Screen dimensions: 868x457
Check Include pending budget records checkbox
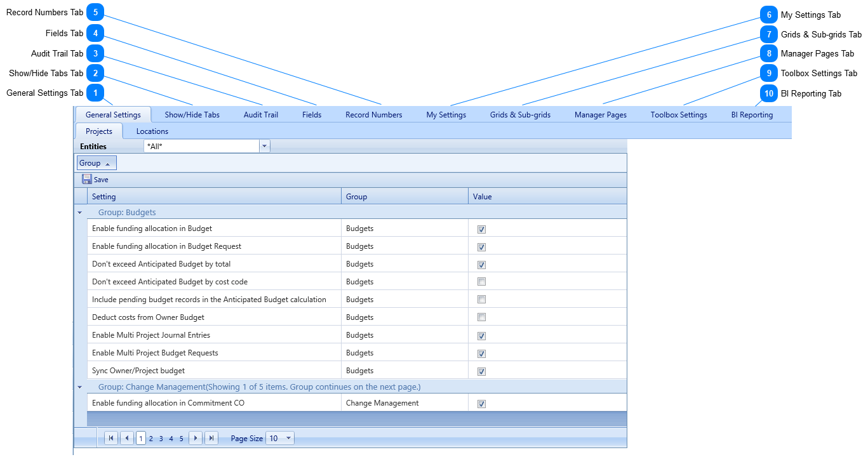click(x=481, y=299)
